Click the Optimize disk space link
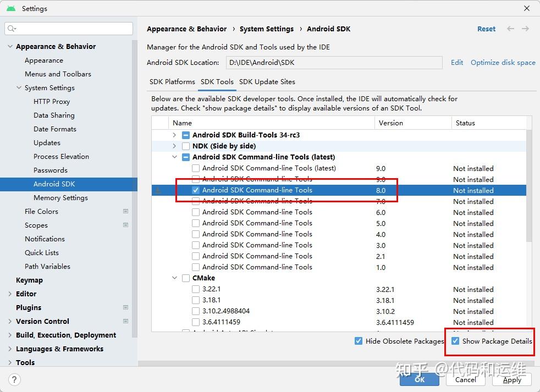The image size is (540, 392). (x=503, y=63)
